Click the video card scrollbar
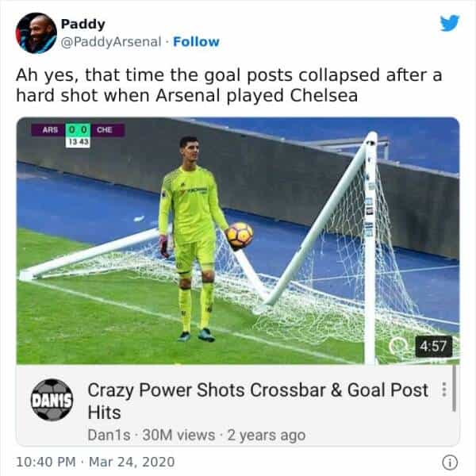The width and height of the screenshot is (476, 476). 455,389
